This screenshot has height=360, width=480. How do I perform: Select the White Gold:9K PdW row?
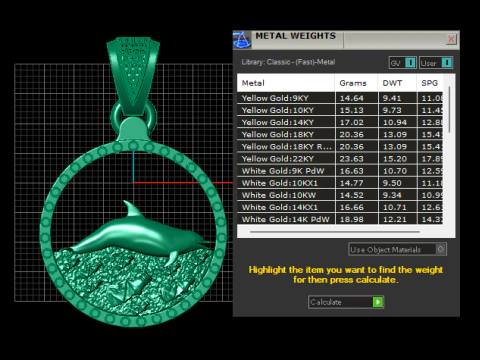[340, 171]
